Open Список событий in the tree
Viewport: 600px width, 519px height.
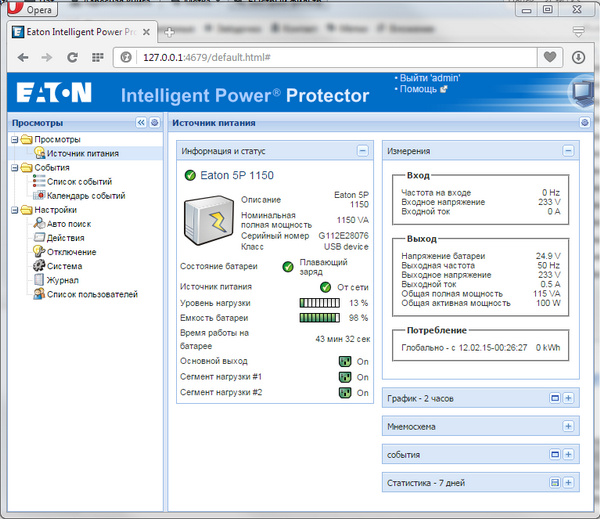pyautogui.click(x=79, y=181)
